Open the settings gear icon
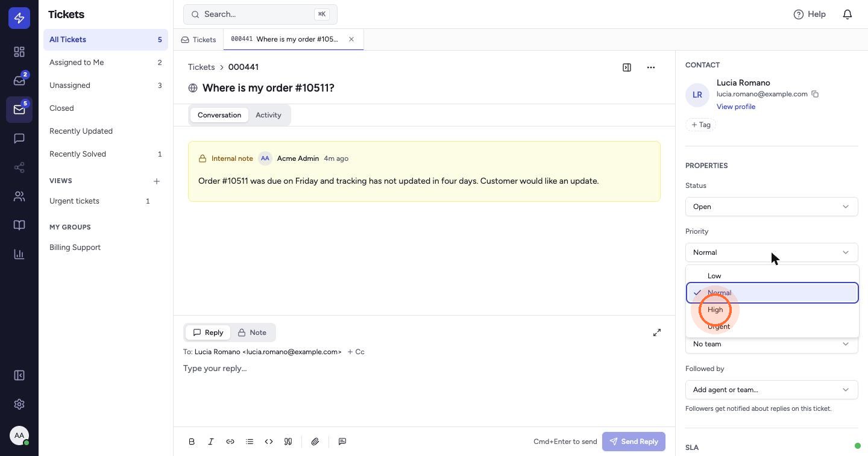Image resolution: width=868 pixels, height=456 pixels. [x=19, y=404]
